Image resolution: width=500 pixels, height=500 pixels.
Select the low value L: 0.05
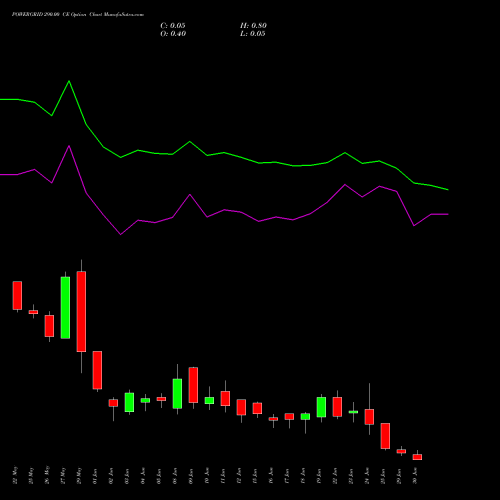tap(253, 34)
